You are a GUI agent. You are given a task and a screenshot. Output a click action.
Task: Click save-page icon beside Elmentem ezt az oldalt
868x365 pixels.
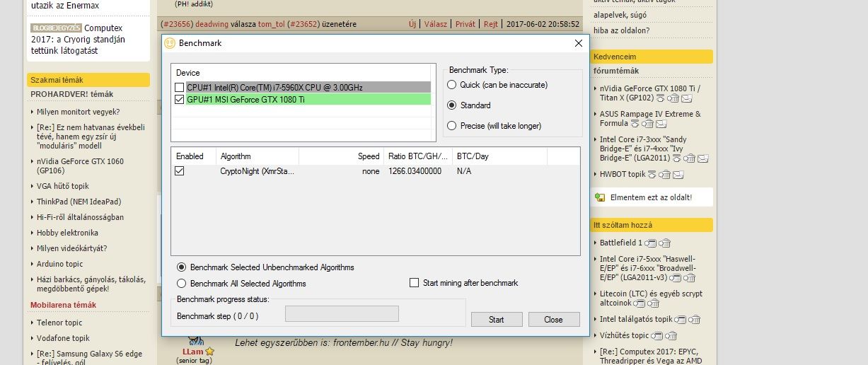point(600,197)
